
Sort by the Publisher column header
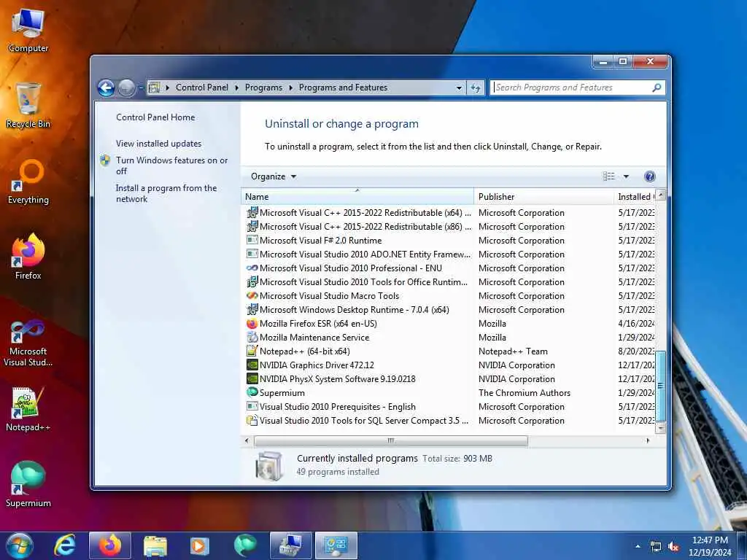(544, 197)
